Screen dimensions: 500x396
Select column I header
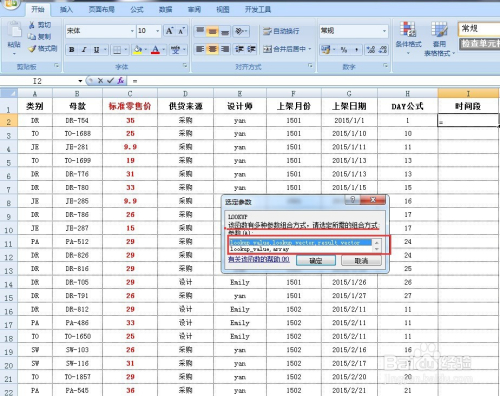(468, 93)
